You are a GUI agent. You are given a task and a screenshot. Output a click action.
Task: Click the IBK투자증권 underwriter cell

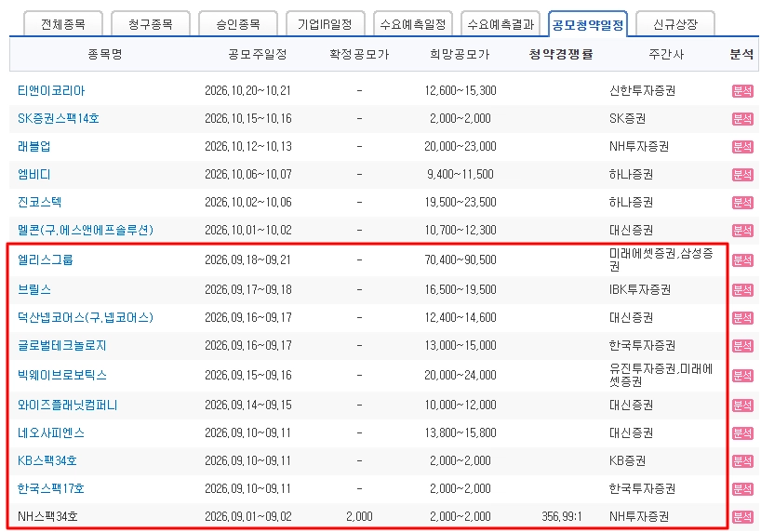(x=640, y=290)
